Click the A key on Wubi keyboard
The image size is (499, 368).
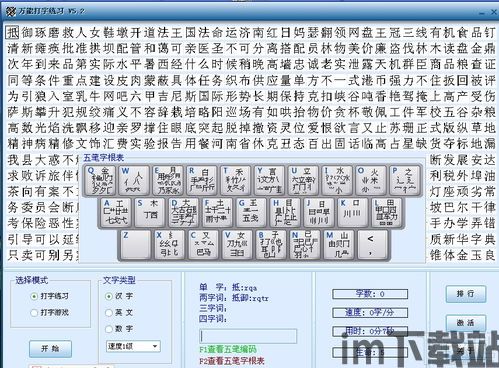pyautogui.click(x=116, y=213)
